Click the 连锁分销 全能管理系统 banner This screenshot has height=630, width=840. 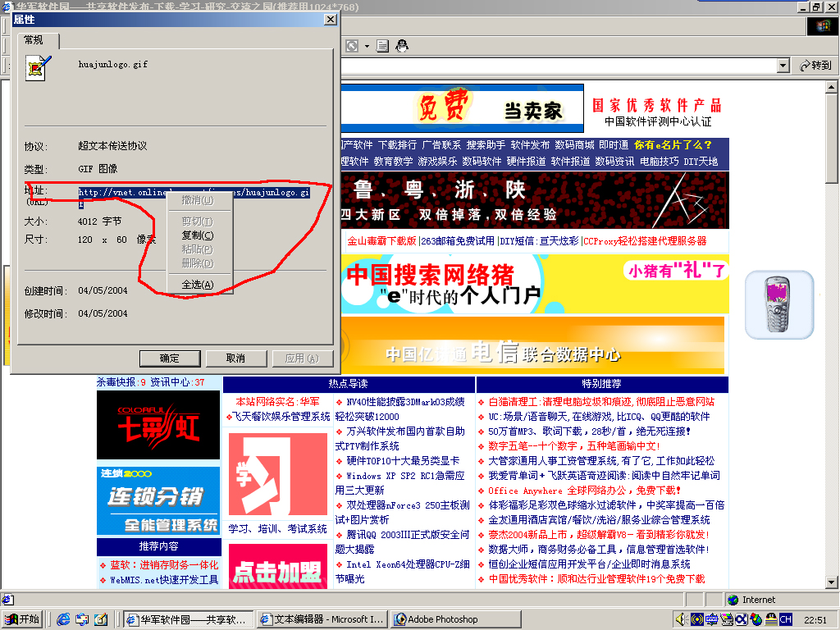pyautogui.click(x=158, y=500)
